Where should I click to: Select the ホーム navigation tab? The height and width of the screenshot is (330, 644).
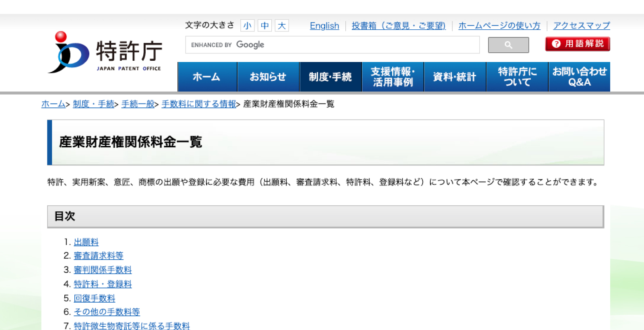207,77
